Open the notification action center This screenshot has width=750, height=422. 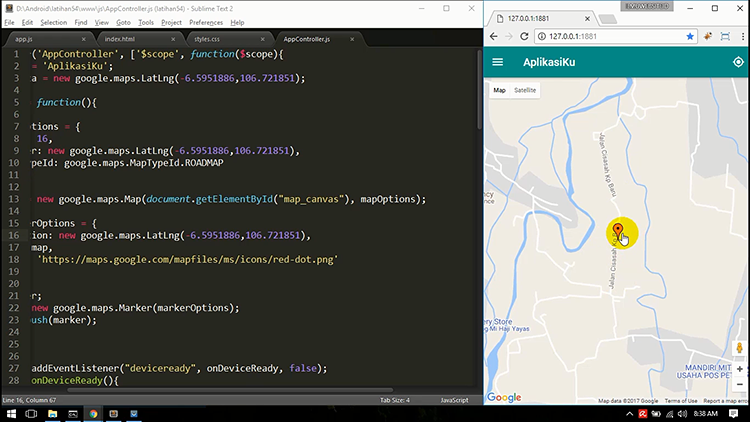pyautogui.click(x=734, y=414)
